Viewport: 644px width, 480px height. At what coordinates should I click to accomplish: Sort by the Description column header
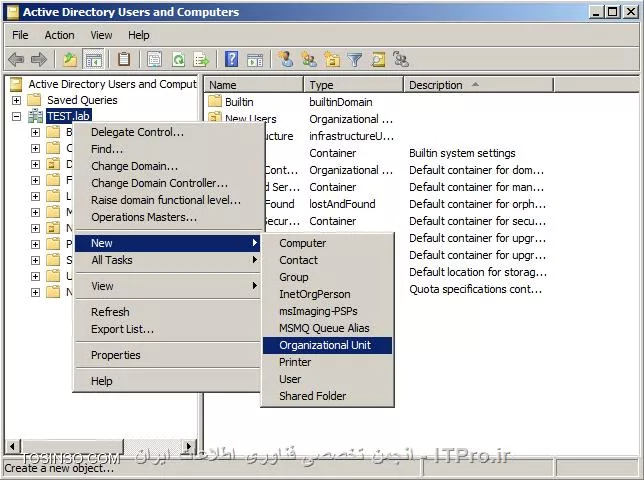436,85
